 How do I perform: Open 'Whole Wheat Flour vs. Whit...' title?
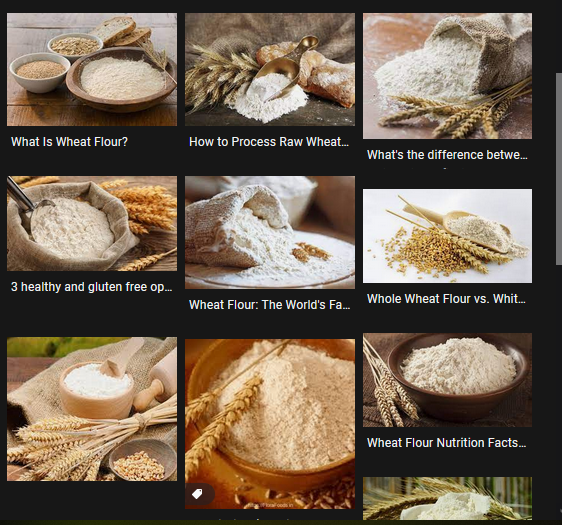point(446,299)
